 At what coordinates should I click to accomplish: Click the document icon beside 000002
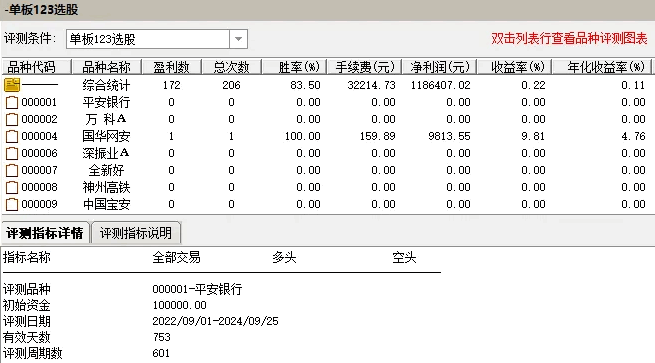pos(12,119)
